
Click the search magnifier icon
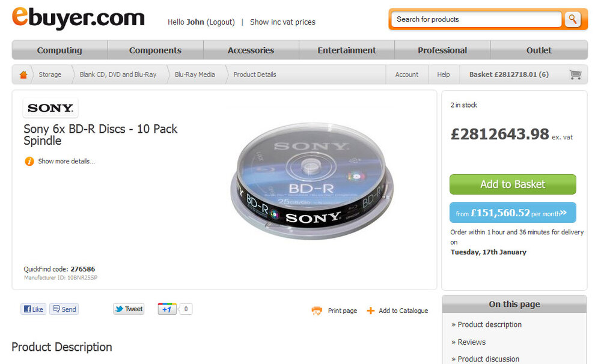pos(573,19)
